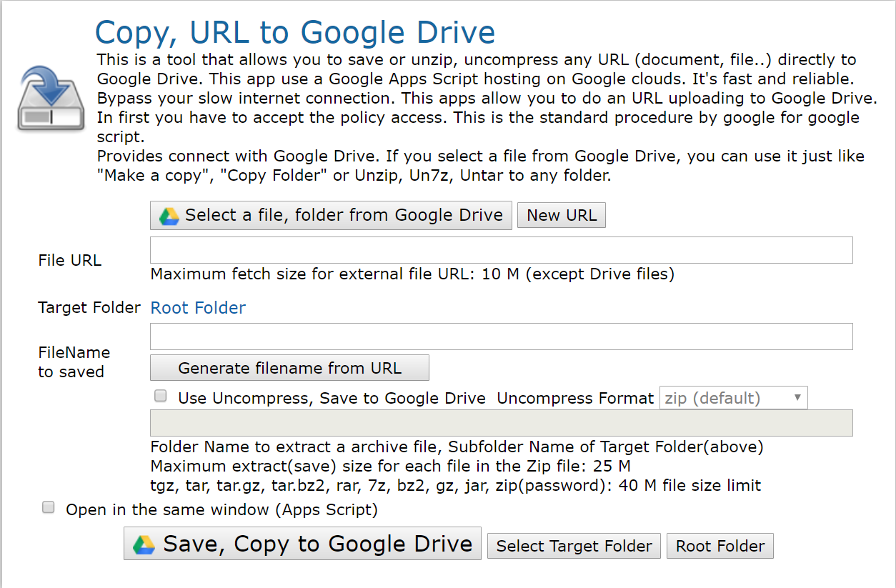Click the FileName to saved text field
This screenshot has height=588, width=896.
(x=501, y=337)
